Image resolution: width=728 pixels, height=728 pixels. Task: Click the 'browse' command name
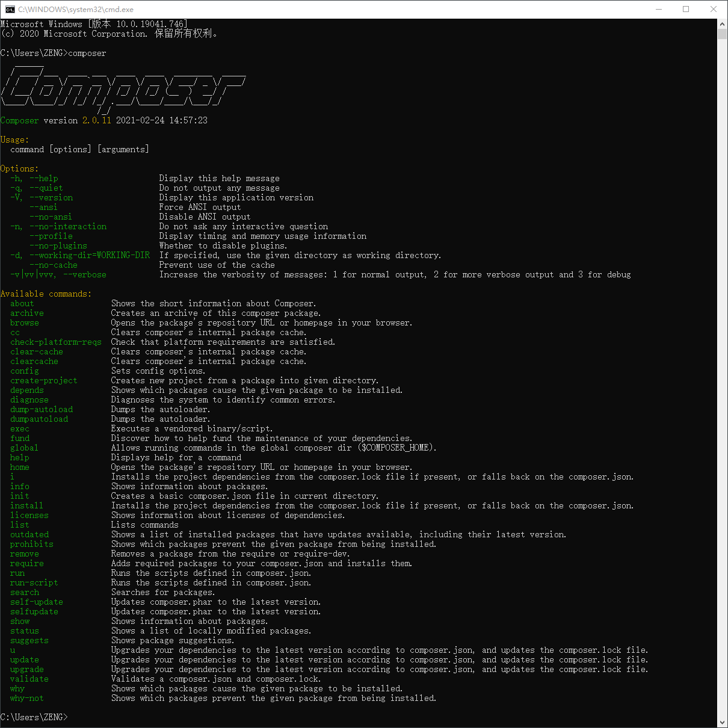pyautogui.click(x=25, y=322)
